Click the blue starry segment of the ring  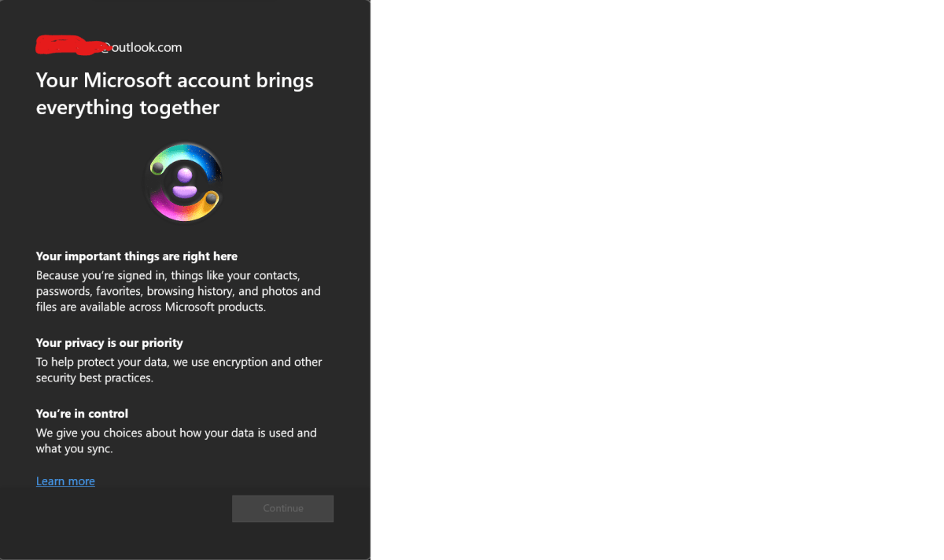click(x=206, y=161)
